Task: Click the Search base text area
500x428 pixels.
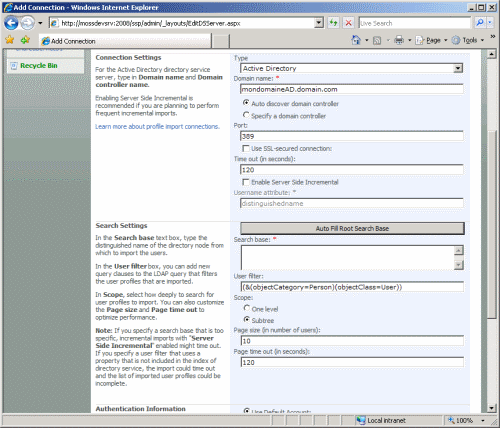Action: [348, 258]
